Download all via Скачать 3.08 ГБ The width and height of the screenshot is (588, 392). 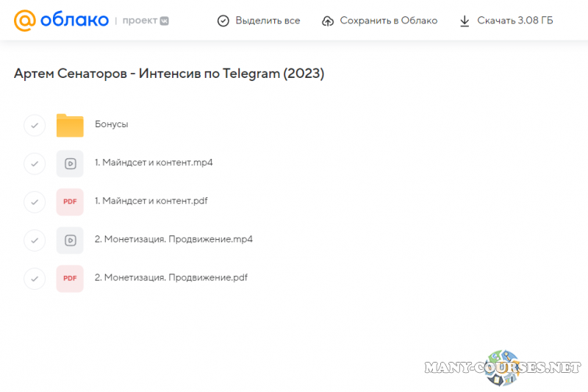pyautogui.click(x=514, y=21)
